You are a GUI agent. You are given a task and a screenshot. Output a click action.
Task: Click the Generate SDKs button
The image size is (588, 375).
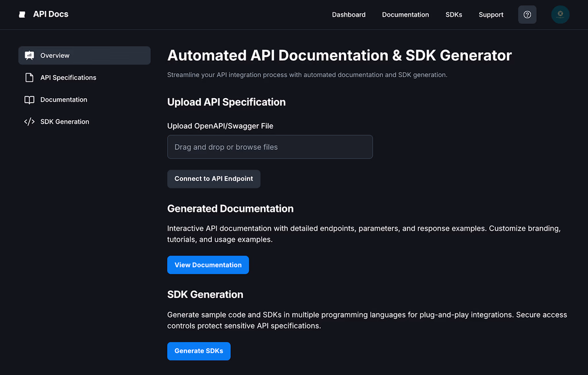pos(199,351)
